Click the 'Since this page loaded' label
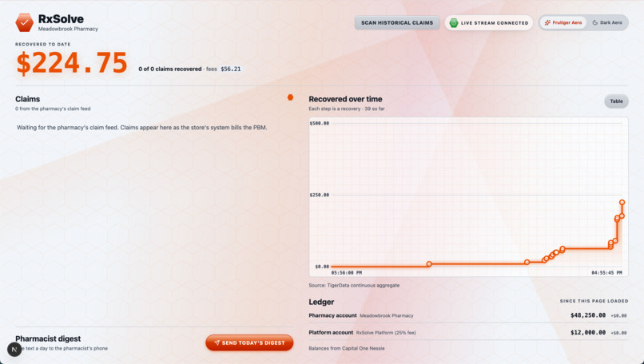The height and width of the screenshot is (364, 644). point(594,301)
